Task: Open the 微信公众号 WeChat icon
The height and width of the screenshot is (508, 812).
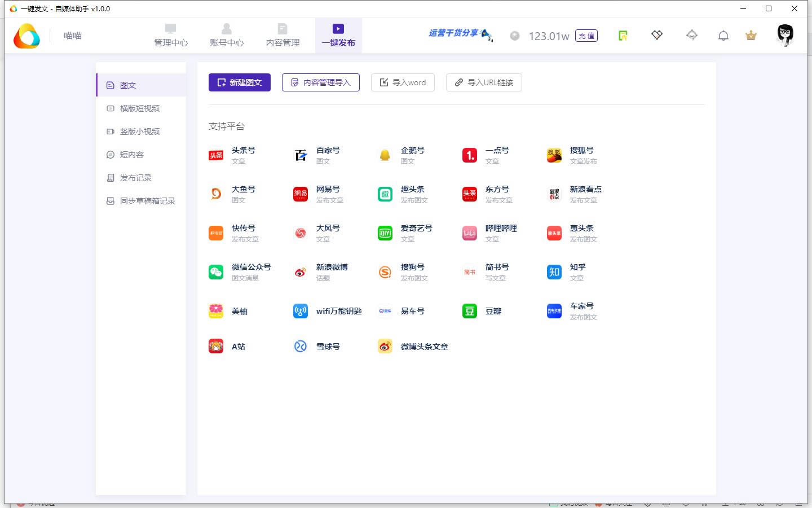Action: tap(216, 272)
